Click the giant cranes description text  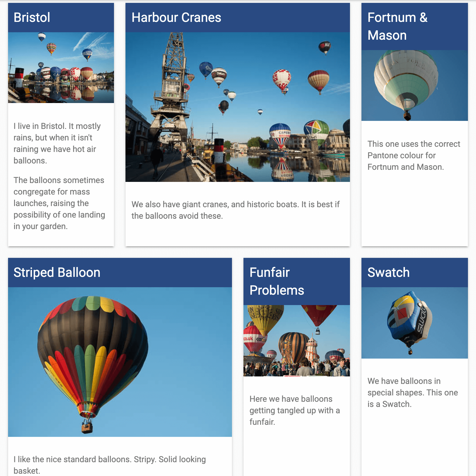pos(236,210)
